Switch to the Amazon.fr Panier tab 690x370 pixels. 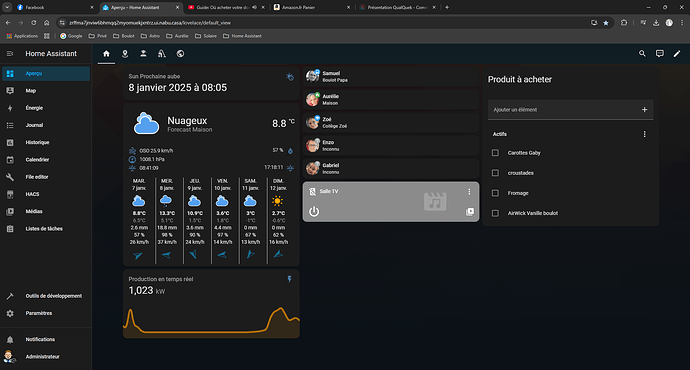click(312, 7)
